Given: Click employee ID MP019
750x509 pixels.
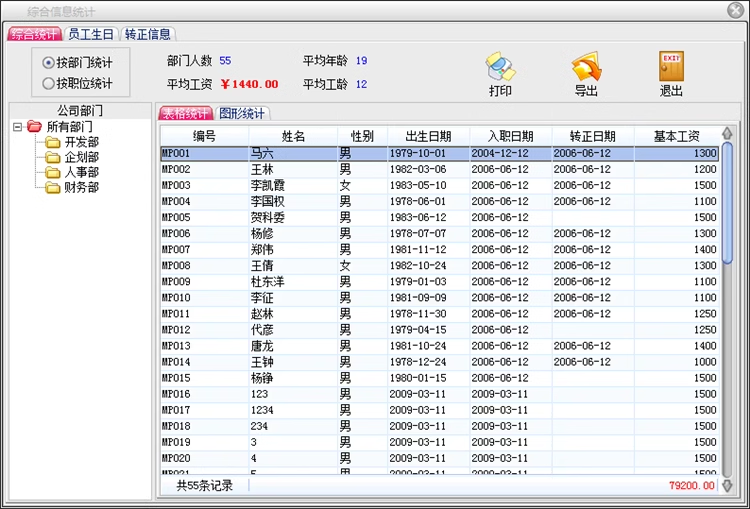Looking at the screenshot, I should pyautogui.click(x=176, y=443).
